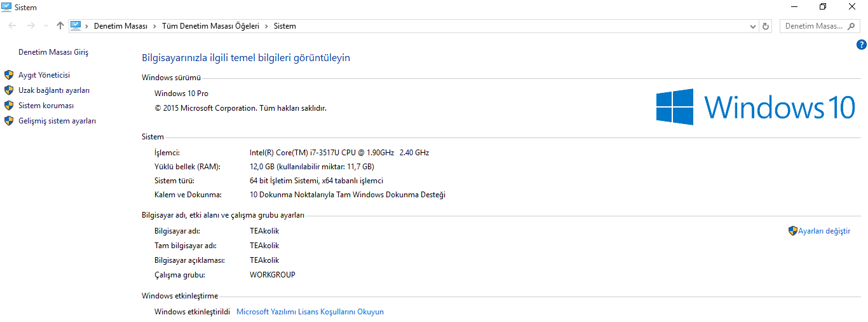Click the Kalem ve Dokunma label

(188, 195)
